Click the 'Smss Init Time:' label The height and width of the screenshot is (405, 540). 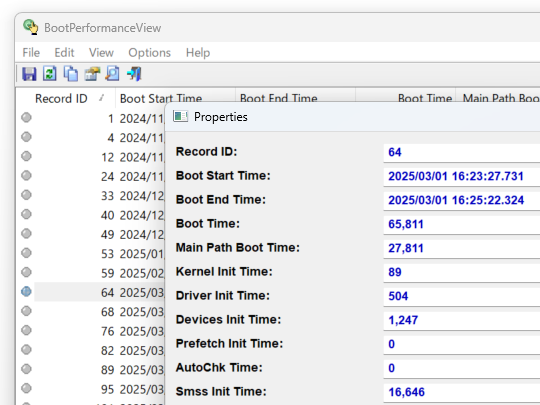click(x=221, y=392)
